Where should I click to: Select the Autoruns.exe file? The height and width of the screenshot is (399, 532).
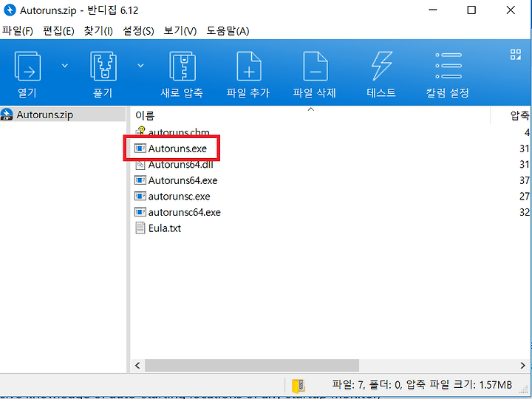coord(177,149)
